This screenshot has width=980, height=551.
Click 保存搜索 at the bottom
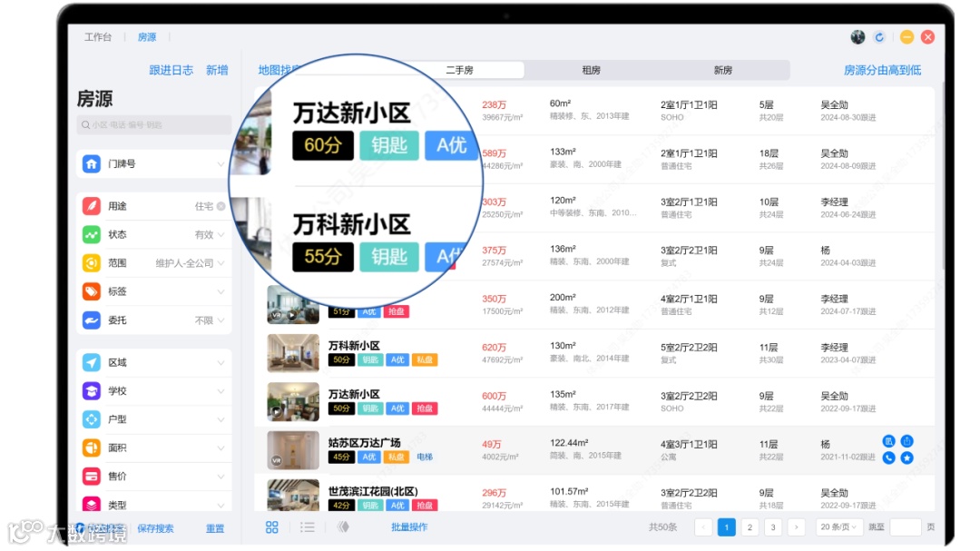pyautogui.click(x=156, y=528)
